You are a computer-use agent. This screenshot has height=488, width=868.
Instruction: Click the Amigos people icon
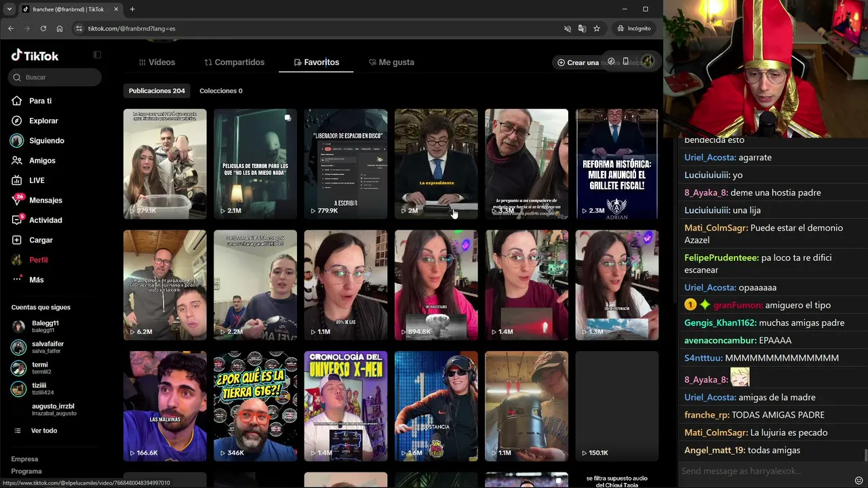(x=17, y=161)
